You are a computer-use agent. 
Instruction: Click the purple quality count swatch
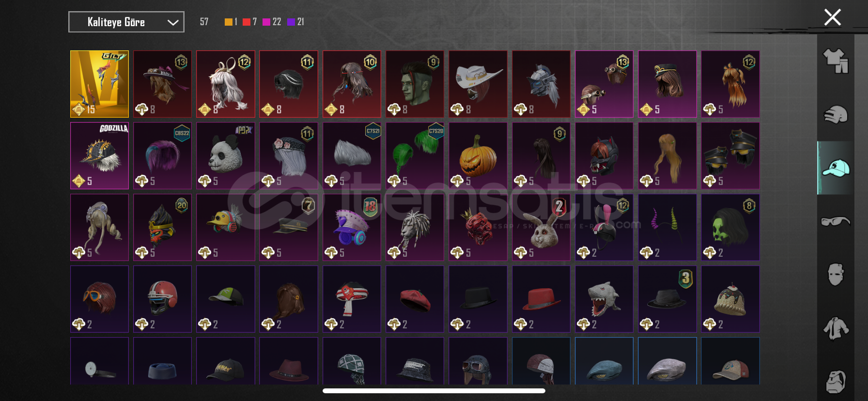(291, 22)
